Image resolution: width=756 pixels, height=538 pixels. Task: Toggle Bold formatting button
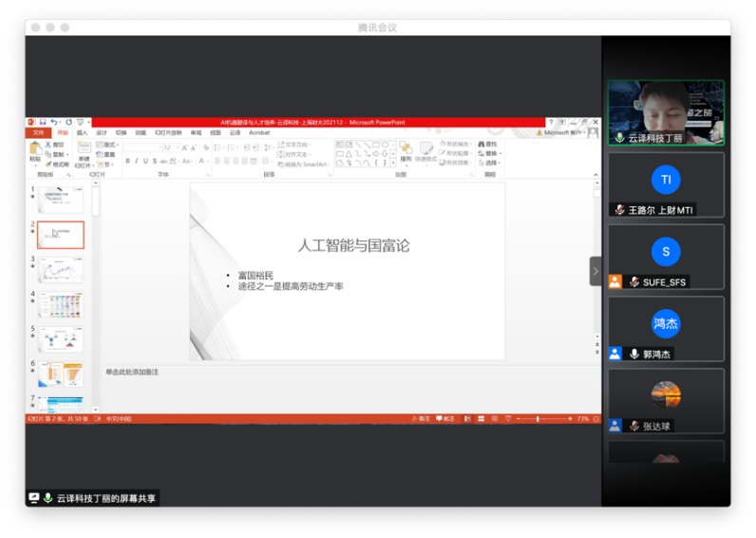point(126,162)
